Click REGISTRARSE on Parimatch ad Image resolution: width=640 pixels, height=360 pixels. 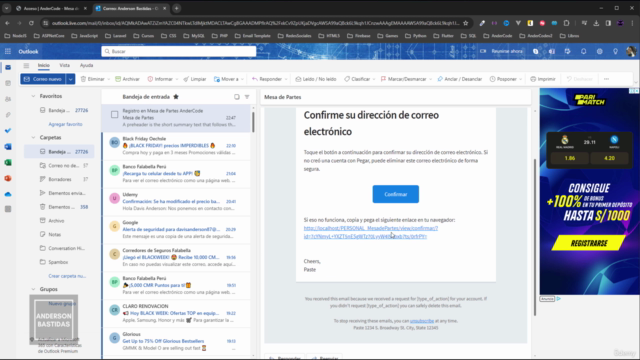(589, 243)
